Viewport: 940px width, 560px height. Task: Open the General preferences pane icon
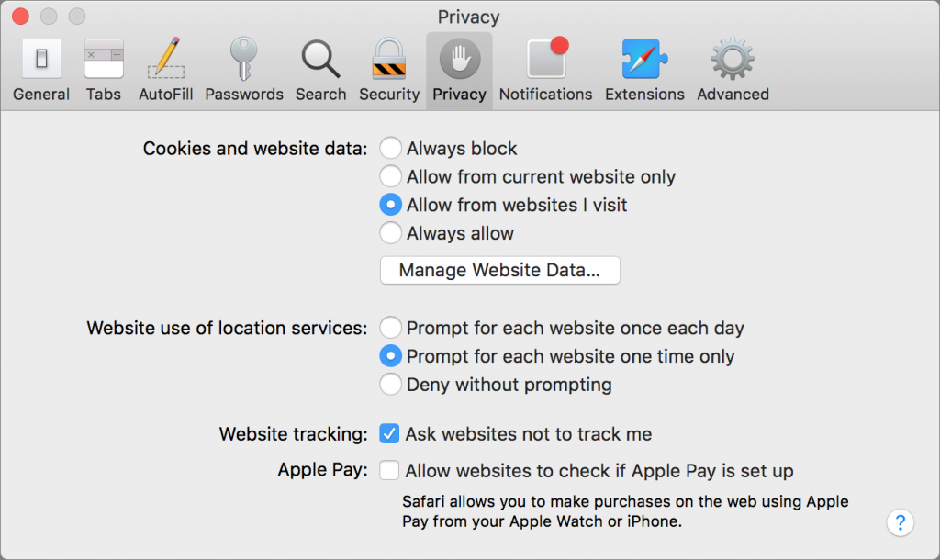(x=41, y=61)
